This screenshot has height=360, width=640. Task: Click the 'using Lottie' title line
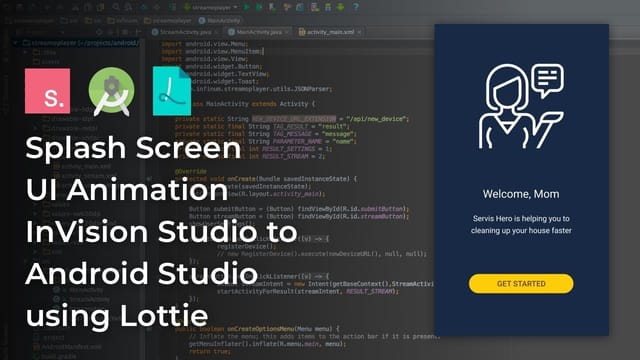tap(117, 316)
